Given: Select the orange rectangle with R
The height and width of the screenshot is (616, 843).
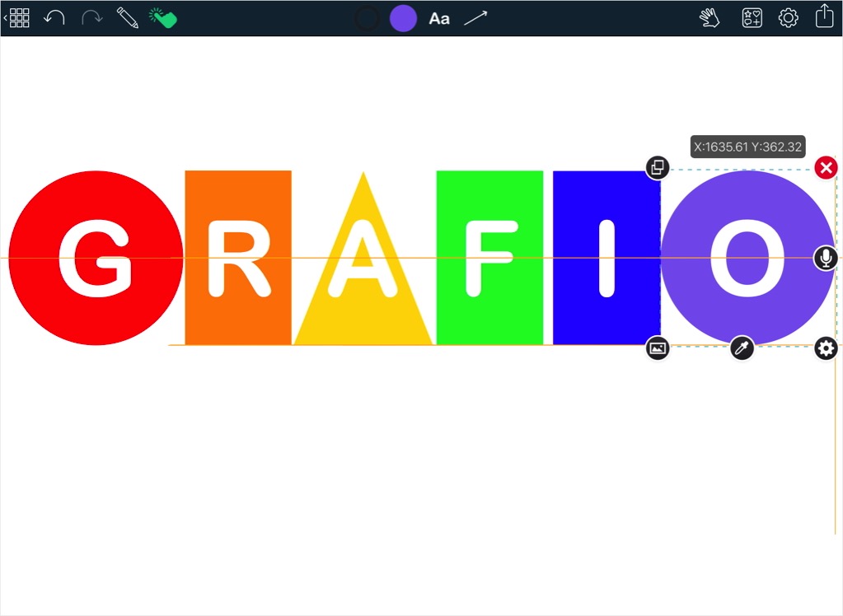Looking at the screenshot, I should point(238,258).
